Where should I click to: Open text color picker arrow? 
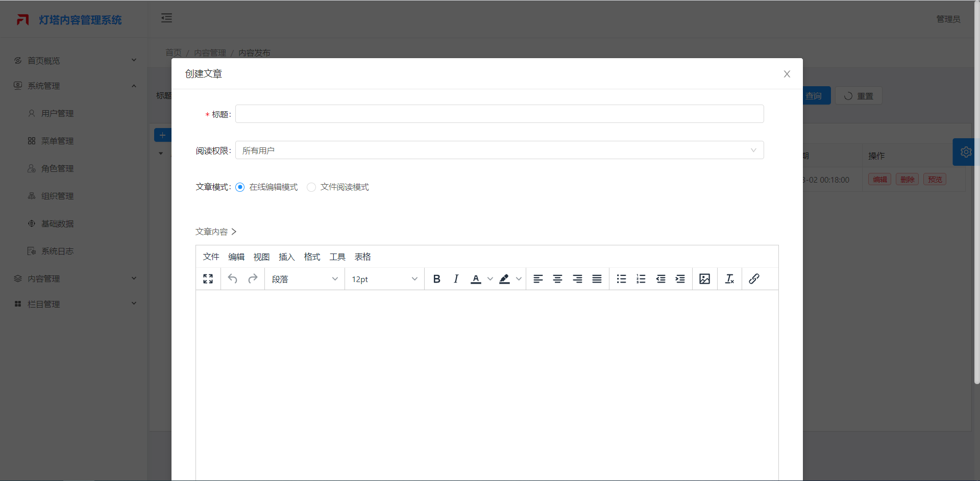pos(490,279)
